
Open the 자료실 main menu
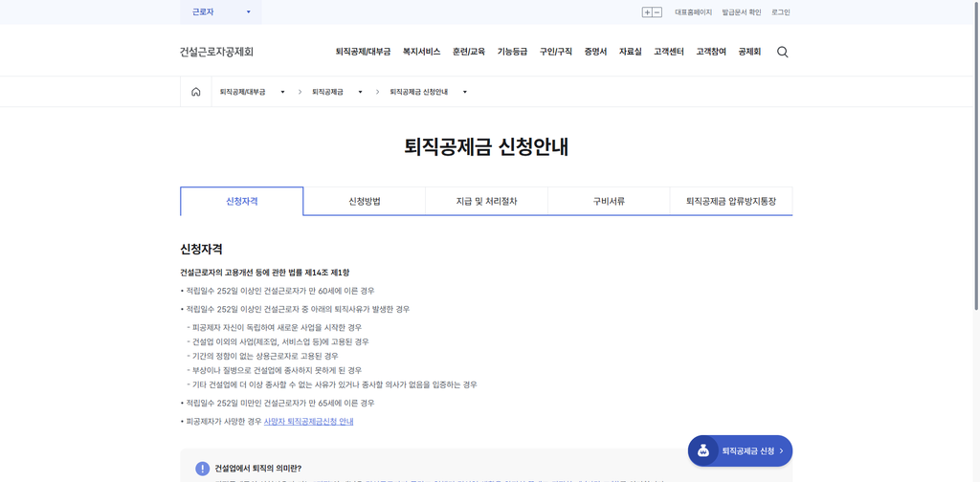pos(630,52)
